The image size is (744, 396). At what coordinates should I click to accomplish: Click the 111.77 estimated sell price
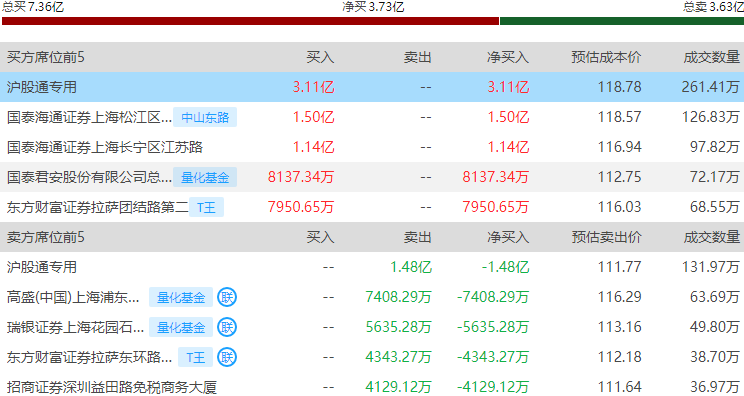619,267
